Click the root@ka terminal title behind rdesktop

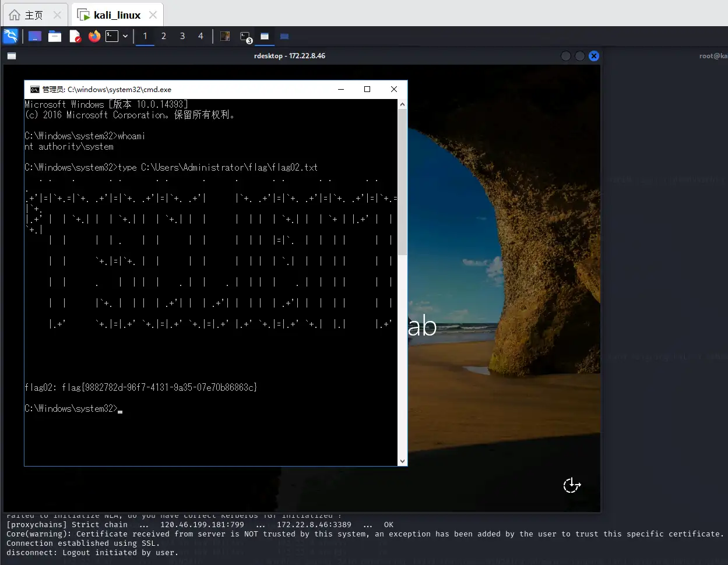click(x=713, y=56)
